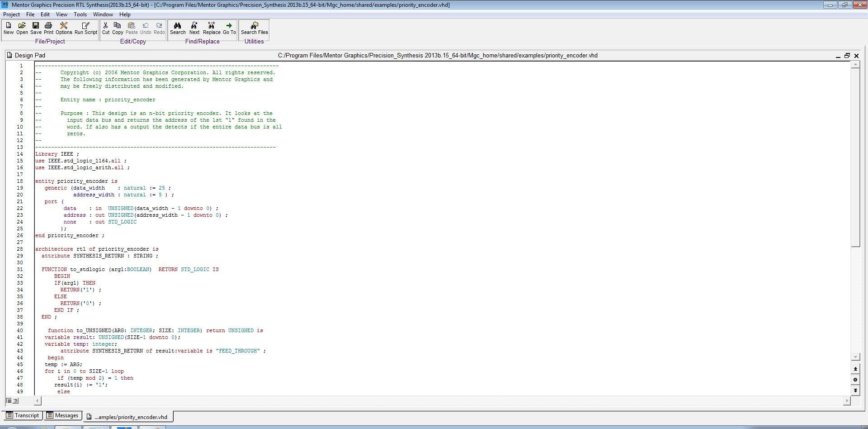Close the Design Pad document window

[856, 56]
